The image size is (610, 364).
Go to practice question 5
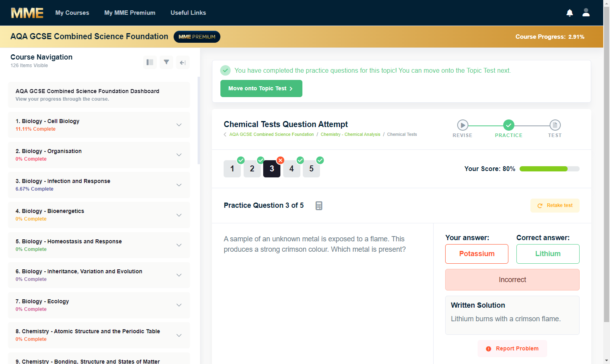pos(311,169)
